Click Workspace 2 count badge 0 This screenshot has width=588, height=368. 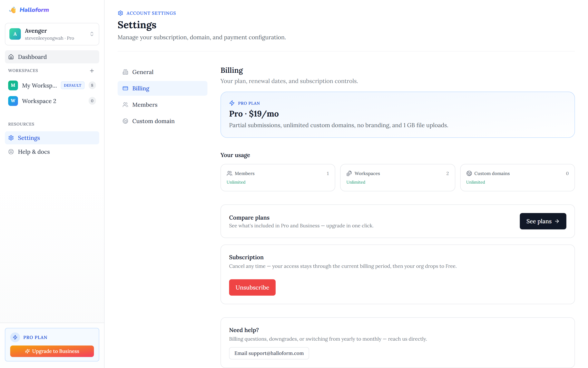tap(92, 101)
